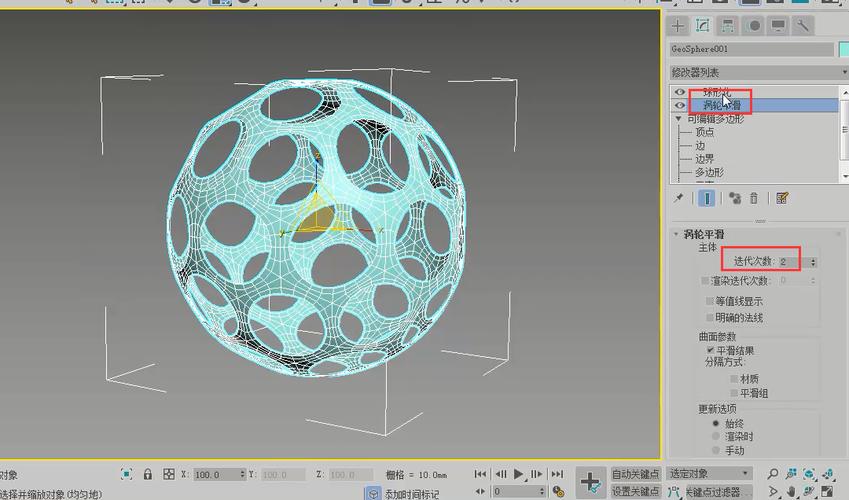This screenshot has width=849, height=500.
Task: Select 边 sub-object level
Action: [x=700, y=146]
